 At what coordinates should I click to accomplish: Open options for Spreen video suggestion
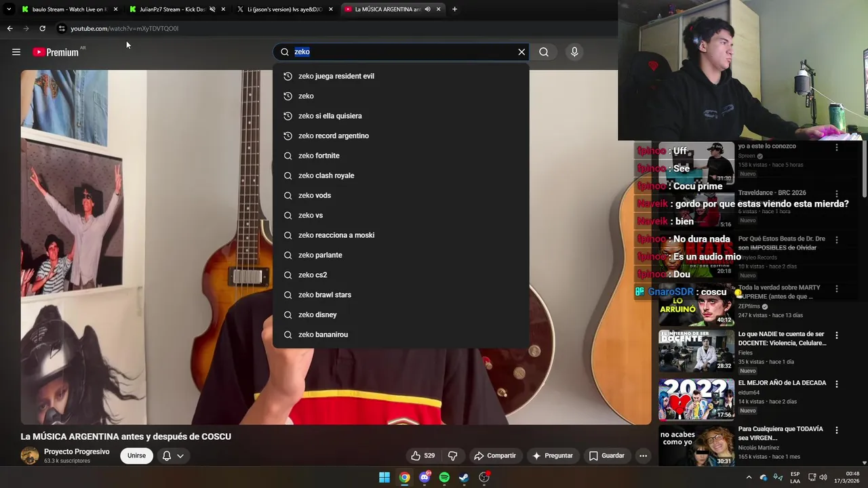pos(837,147)
